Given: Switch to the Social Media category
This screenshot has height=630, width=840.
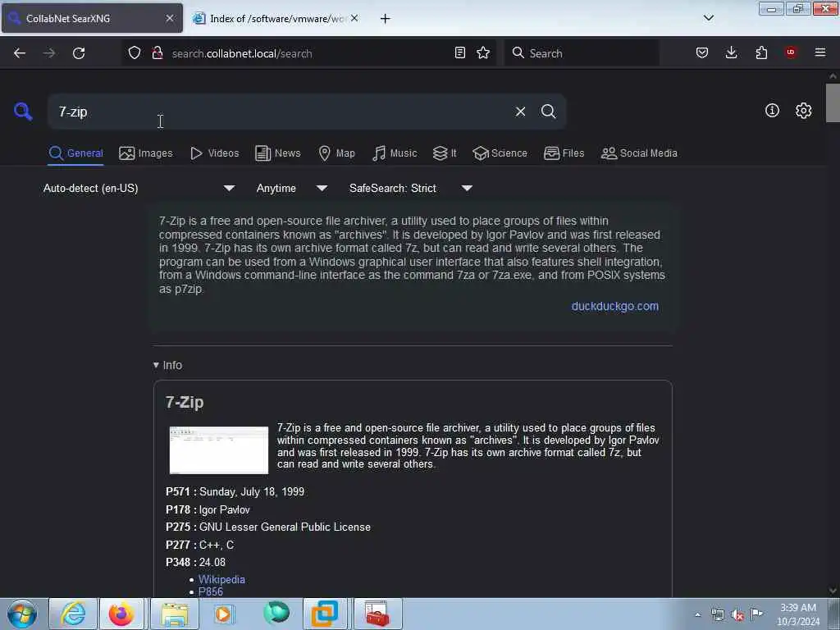Looking at the screenshot, I should 639,153.
